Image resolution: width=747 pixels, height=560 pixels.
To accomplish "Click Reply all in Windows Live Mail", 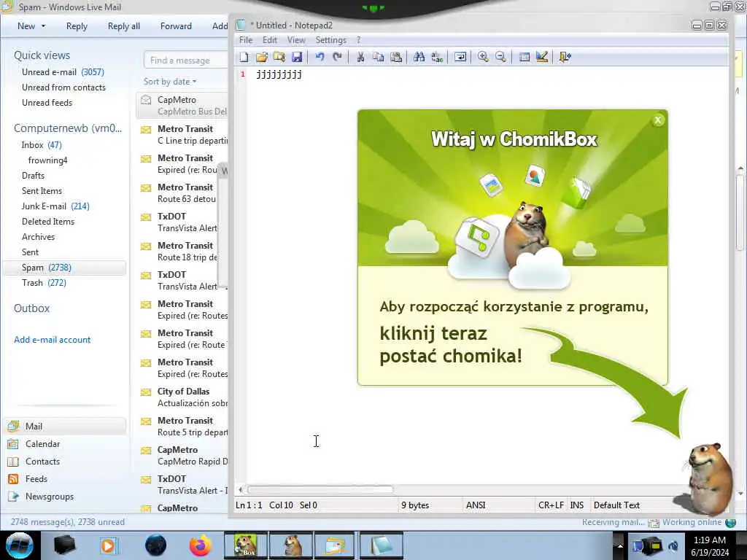I will [x=124, y=26].
